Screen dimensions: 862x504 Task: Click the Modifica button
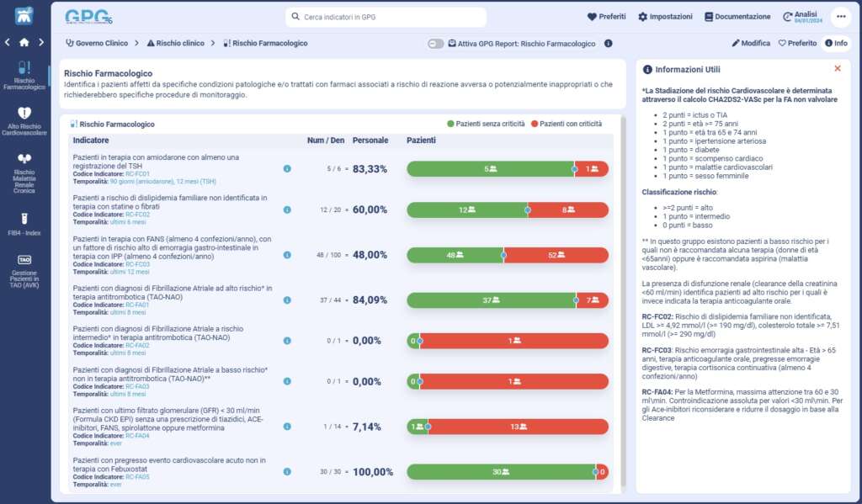(x=750, y=43)
